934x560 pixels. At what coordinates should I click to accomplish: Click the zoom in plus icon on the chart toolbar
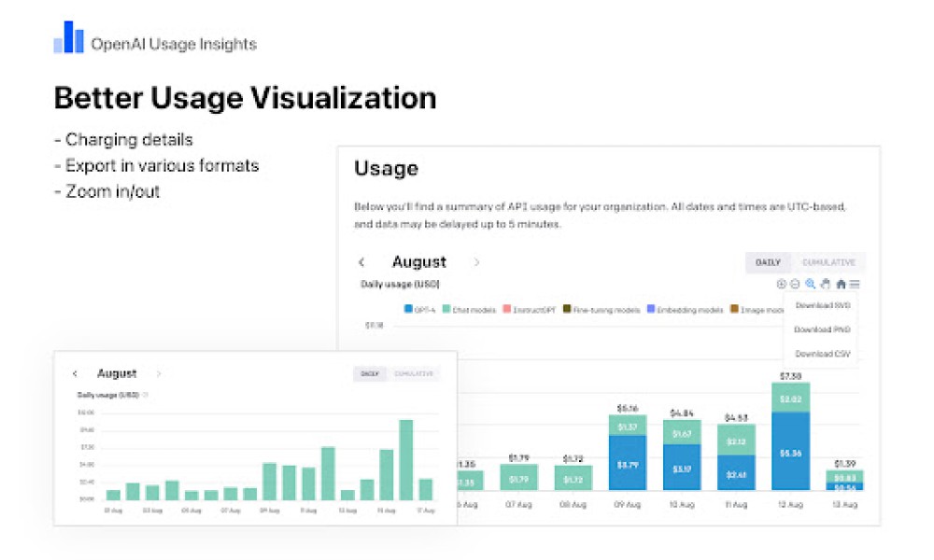pyautogui.click(x=782, y=285)
